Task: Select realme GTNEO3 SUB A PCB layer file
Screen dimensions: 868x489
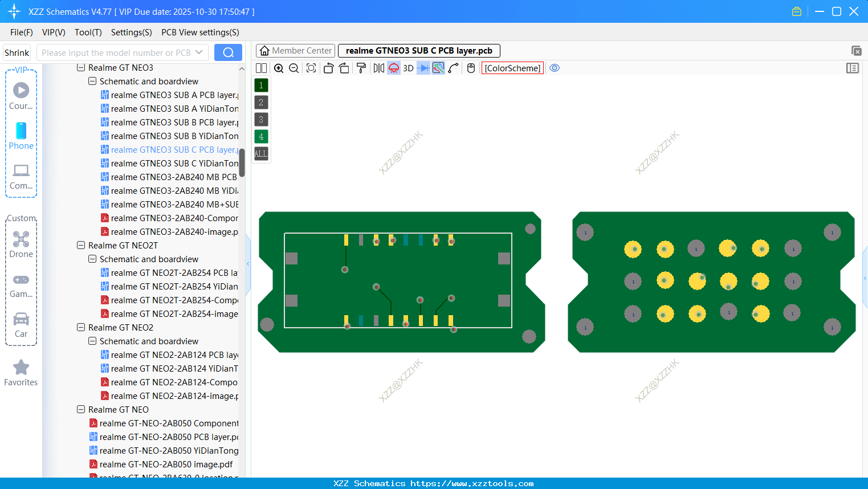Action: coord(171,95)
